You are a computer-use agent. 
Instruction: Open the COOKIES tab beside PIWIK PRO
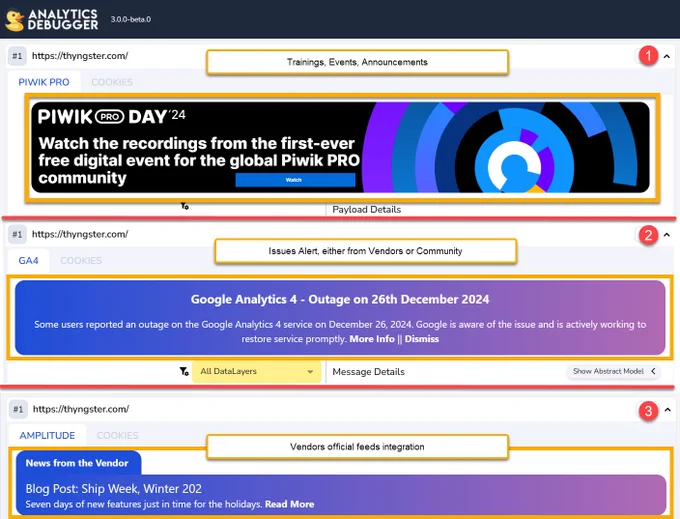pos(112,82)
